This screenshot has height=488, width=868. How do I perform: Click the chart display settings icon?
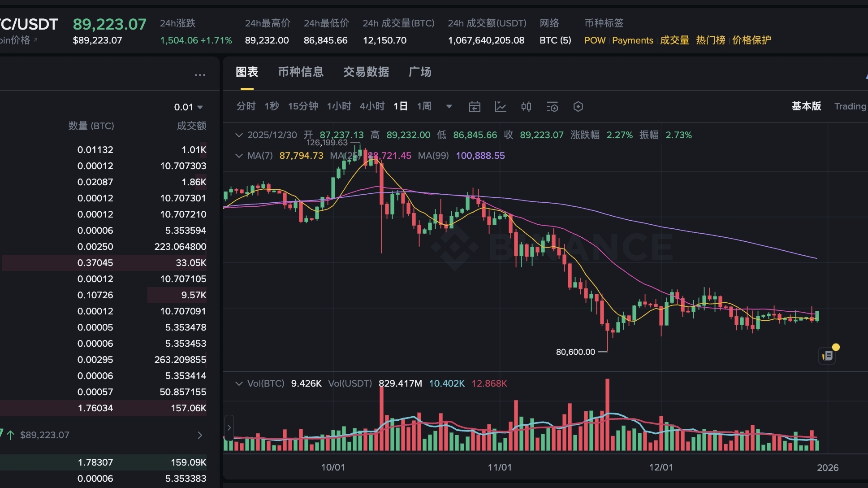tap(552, 107)
